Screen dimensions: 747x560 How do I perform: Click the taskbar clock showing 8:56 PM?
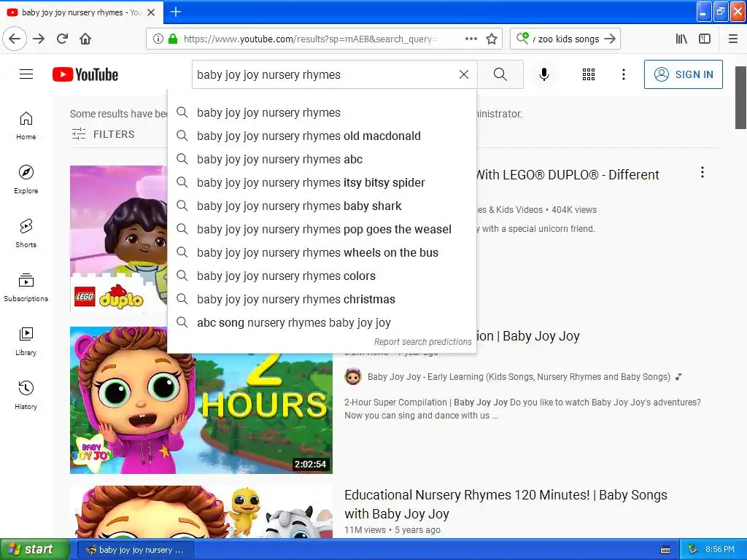720,549
